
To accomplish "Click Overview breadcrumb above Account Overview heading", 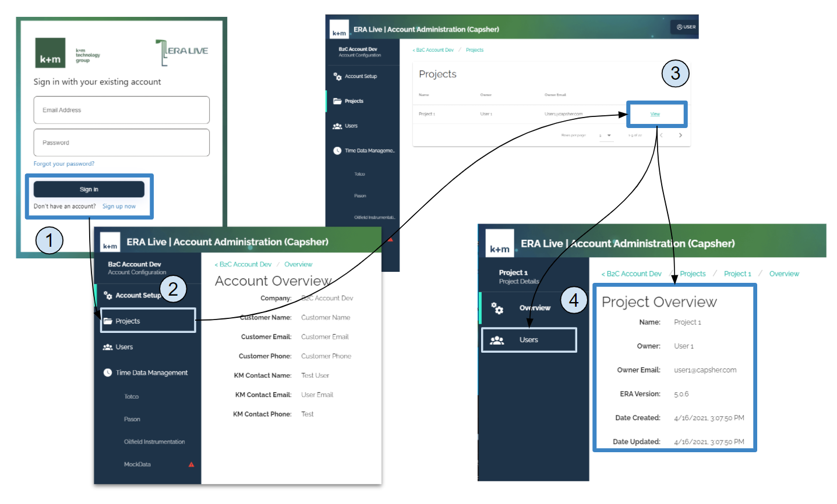I will [x=298, y=265].
